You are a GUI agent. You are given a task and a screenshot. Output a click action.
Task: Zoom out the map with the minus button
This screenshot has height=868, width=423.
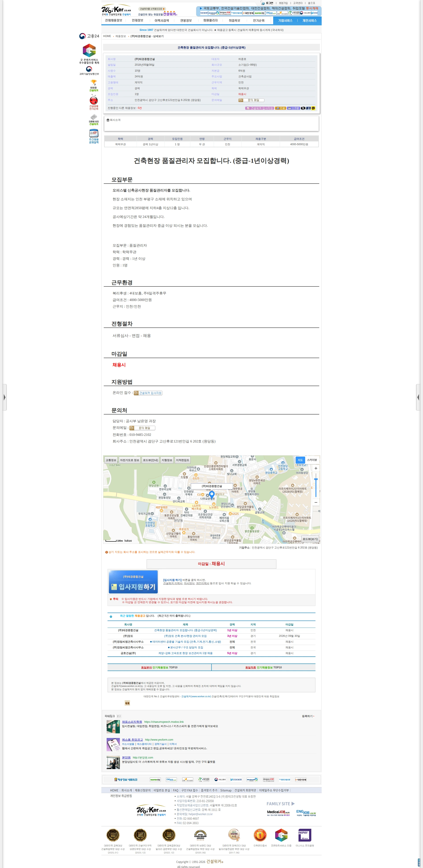tap(315, 502)
